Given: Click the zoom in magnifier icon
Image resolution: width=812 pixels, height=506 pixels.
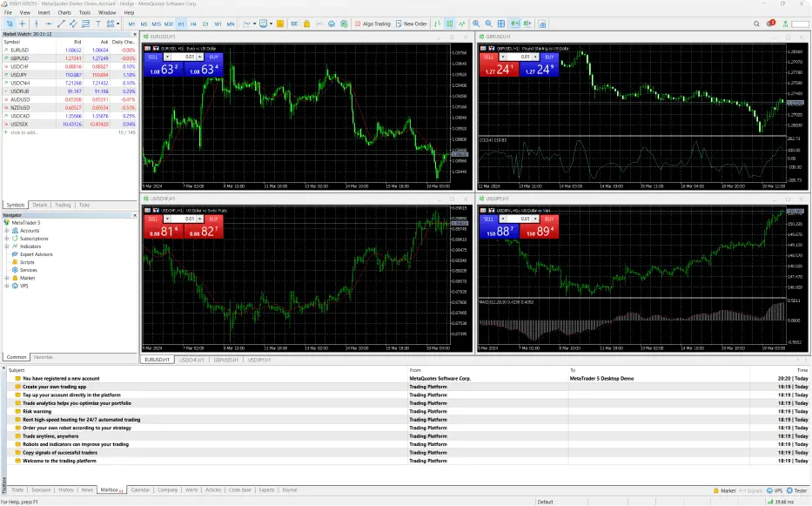Looking at the screenshot, I should click(x=475, y=24).
